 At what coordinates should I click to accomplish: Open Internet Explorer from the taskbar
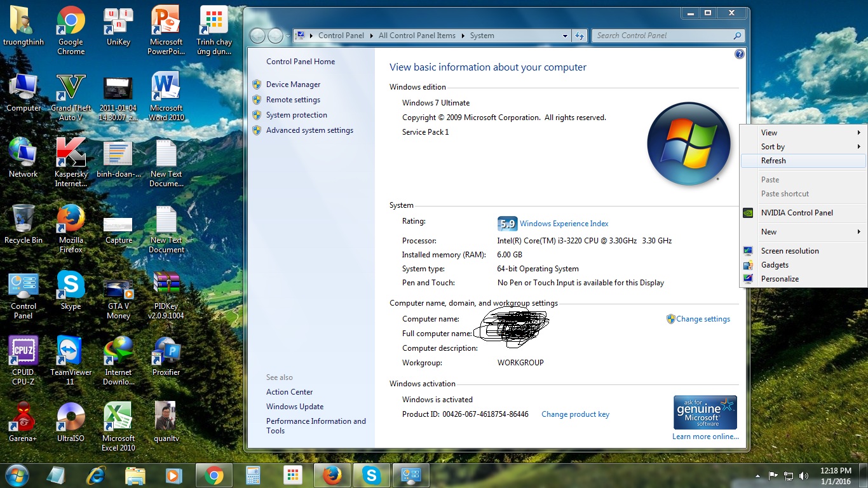(97, 475)
